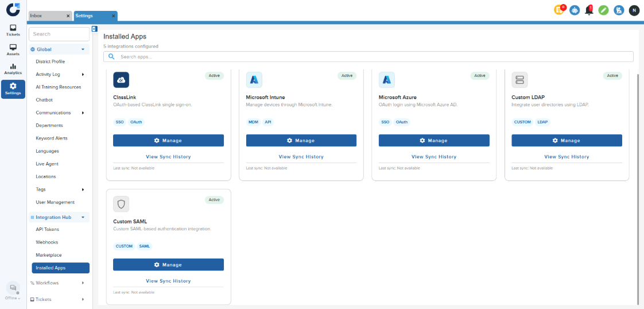Close the Inbox tab
644x309 pixels.
click(68, 16)
